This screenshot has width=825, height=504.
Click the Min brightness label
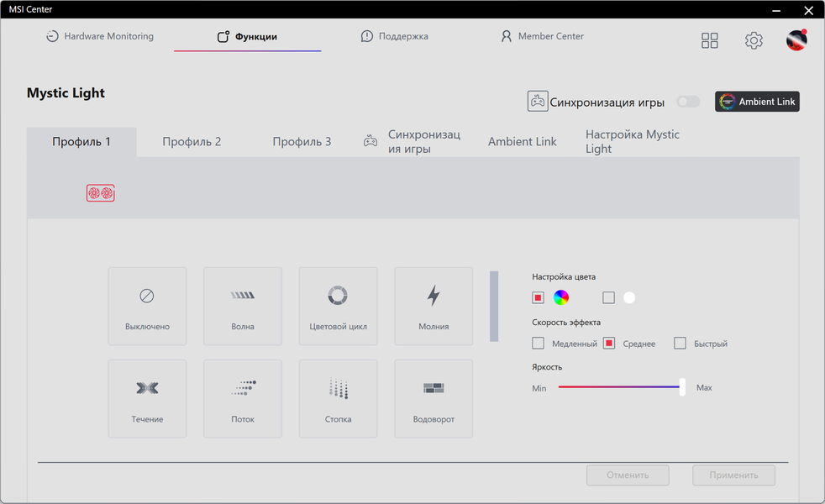pos(539,388)
